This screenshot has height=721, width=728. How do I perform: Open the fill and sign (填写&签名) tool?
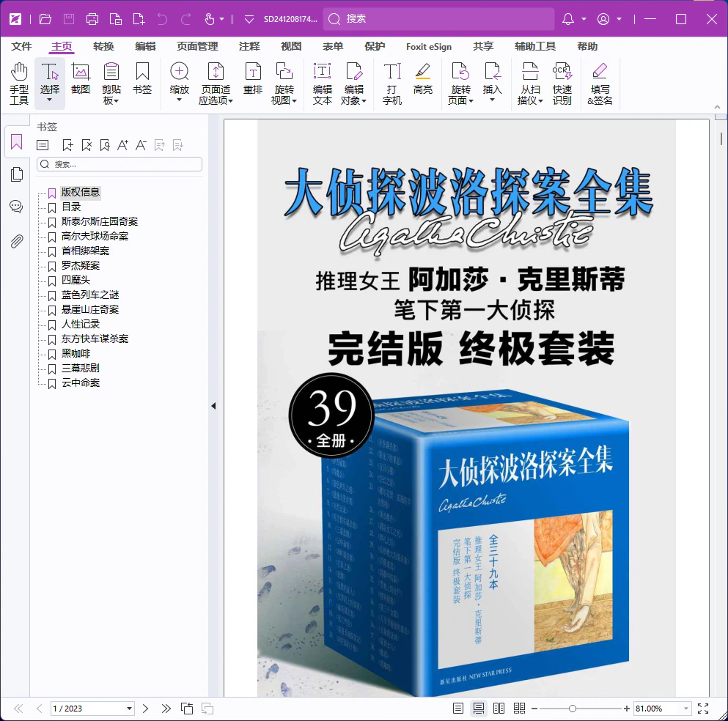(603, 81)
